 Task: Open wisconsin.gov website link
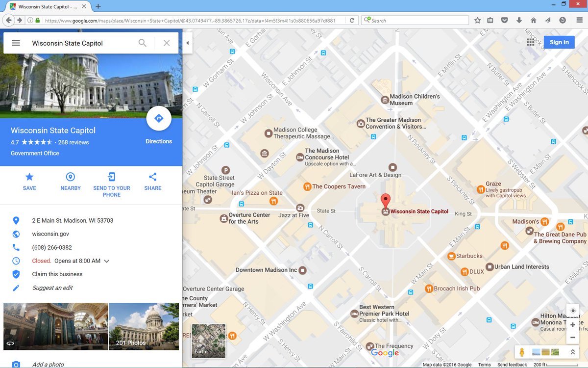click(50, 234)
